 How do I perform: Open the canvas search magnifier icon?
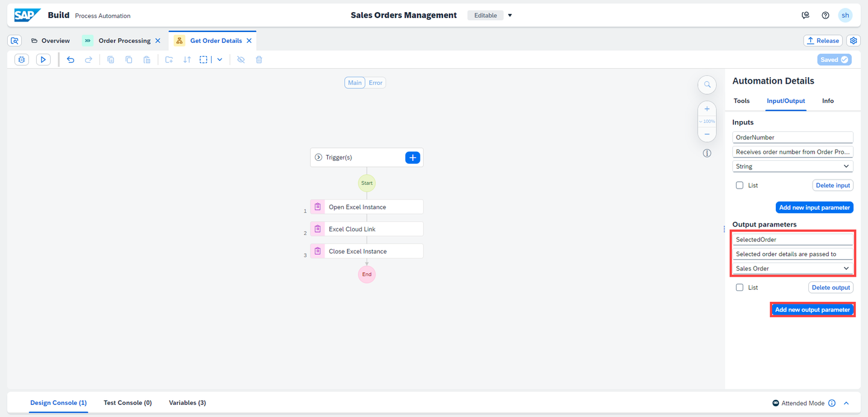[x=707, y=85]
